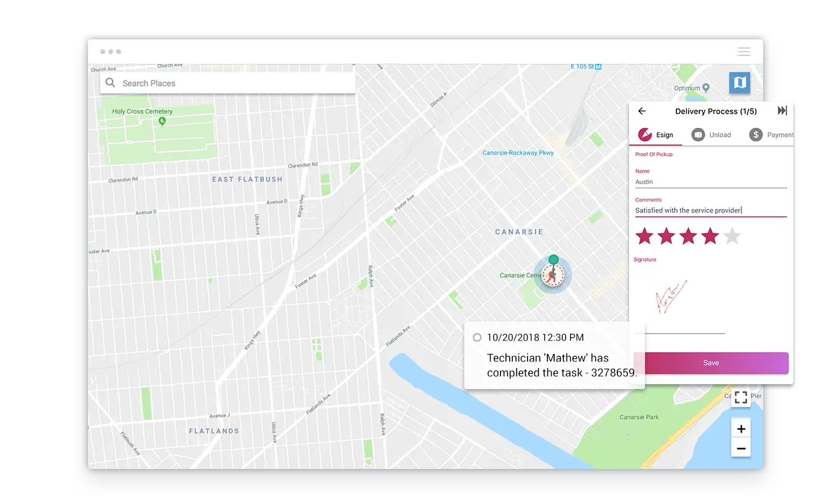Click the signature drawing area
This screenshot has width=840, height=504.
click(x=680, y=300)
